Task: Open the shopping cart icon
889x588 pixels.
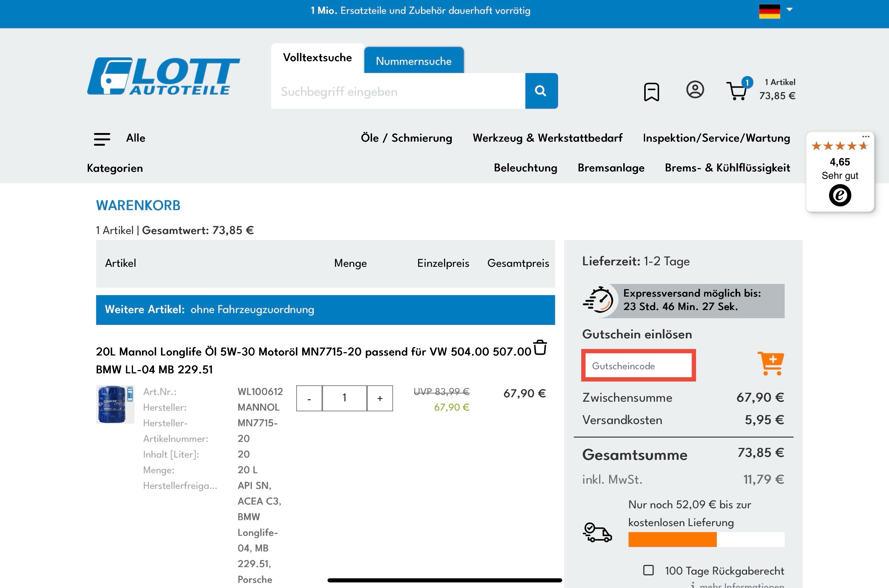Action: tap(737, 91)
